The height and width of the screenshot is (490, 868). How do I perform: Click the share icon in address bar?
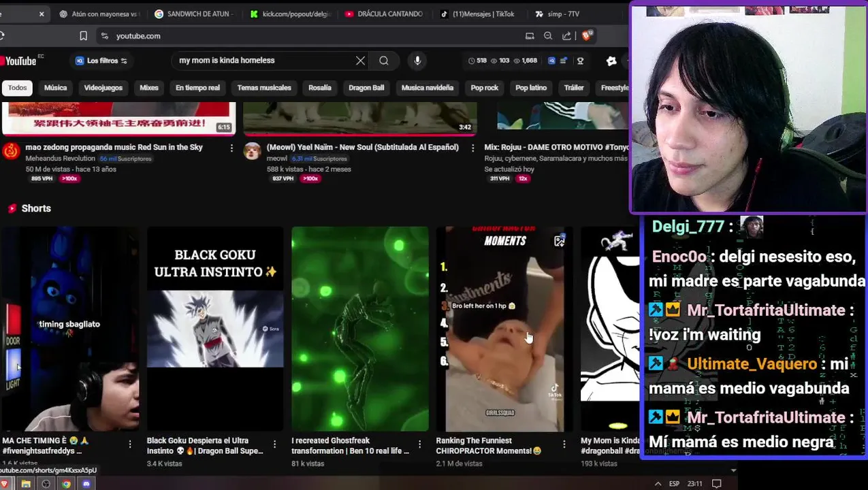click(x=566, y=36)
